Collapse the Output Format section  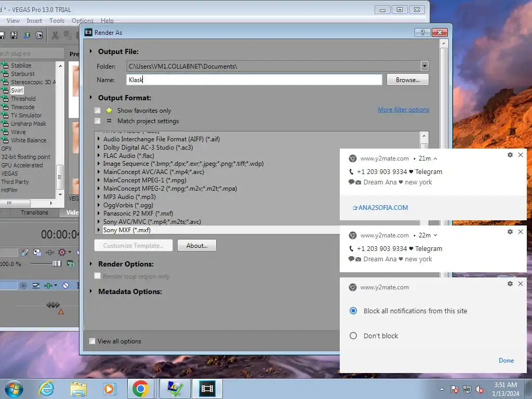91,97
